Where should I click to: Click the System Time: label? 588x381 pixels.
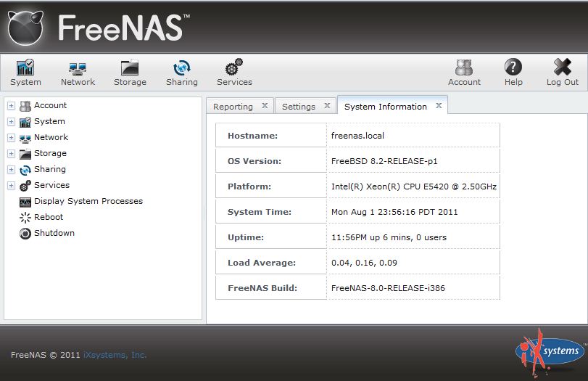click(x=260, y=212)
